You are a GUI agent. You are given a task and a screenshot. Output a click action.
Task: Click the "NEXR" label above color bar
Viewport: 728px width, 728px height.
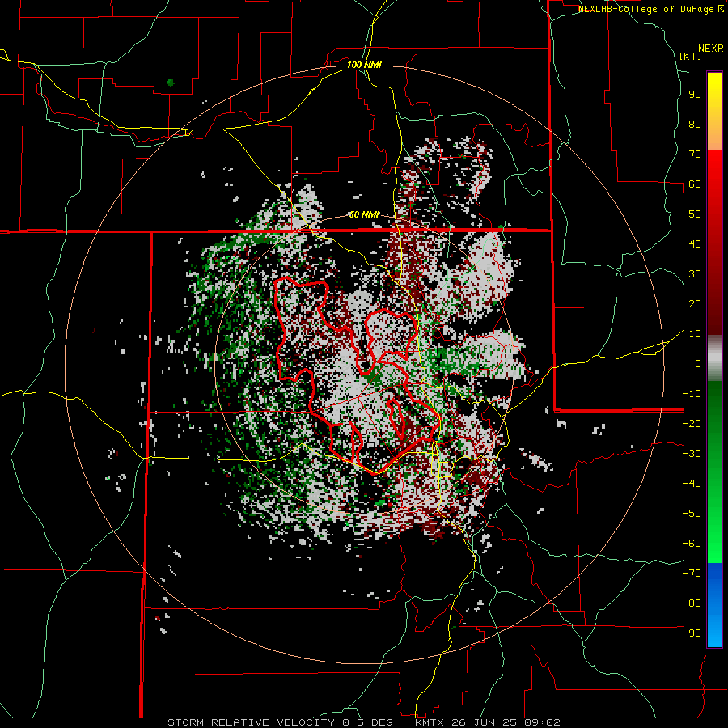point(711,48)
